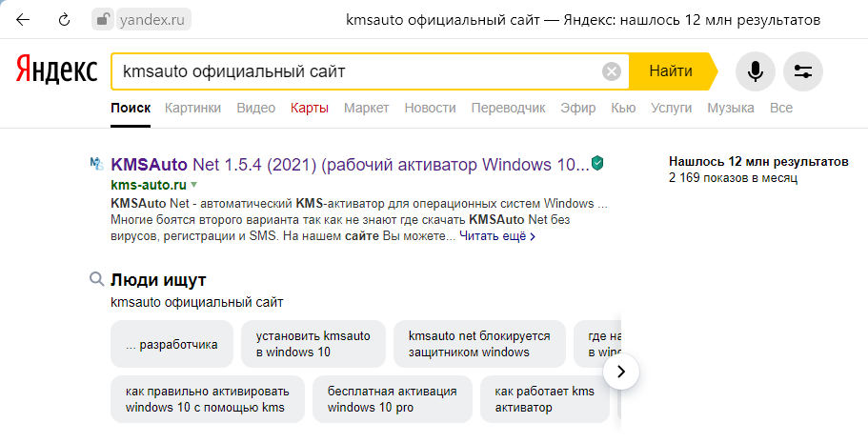Reload the page with the refresh icon
This screenshot has height=443, width=868.
click(x=64, y=21)
